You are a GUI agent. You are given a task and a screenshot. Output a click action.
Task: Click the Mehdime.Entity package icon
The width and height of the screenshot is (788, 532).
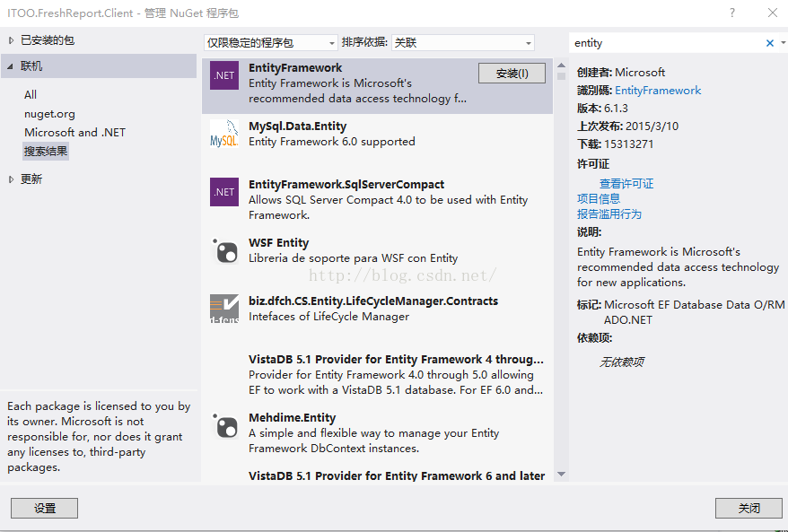[224, 425]
